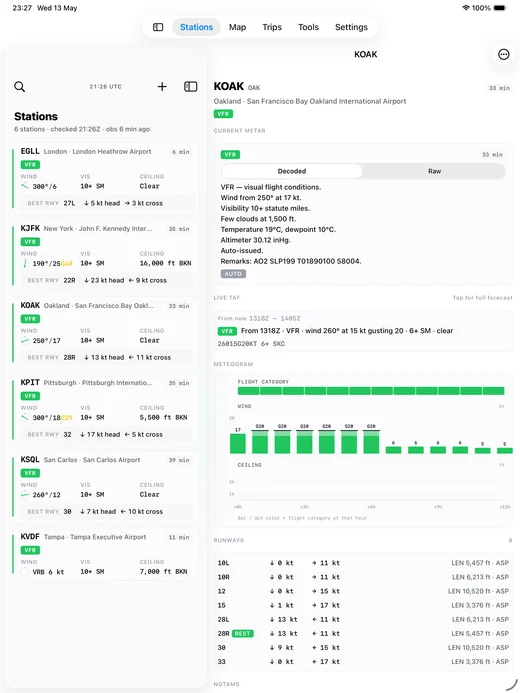
Task: Go to the Settings tab
Action: [x=351, y=27]
